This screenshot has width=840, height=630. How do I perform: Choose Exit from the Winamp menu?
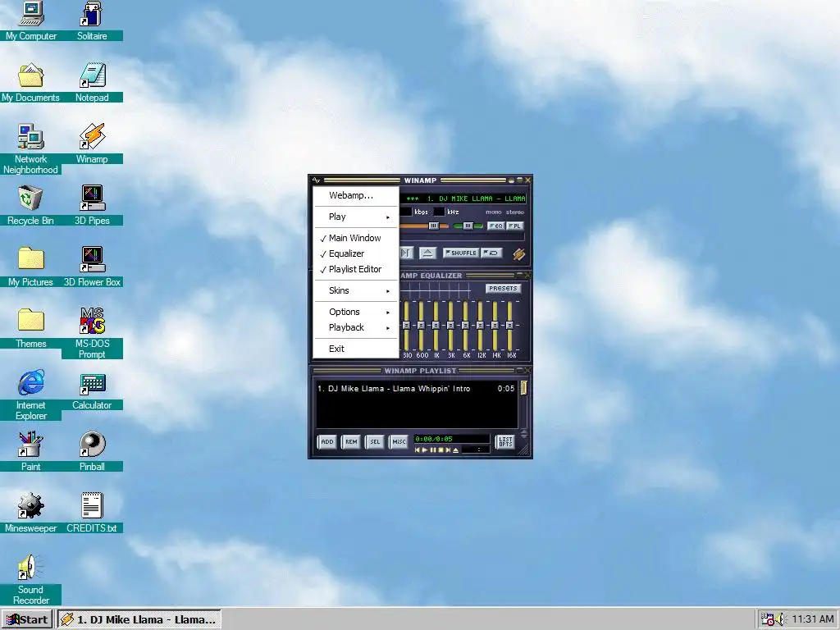pos(356,349)
